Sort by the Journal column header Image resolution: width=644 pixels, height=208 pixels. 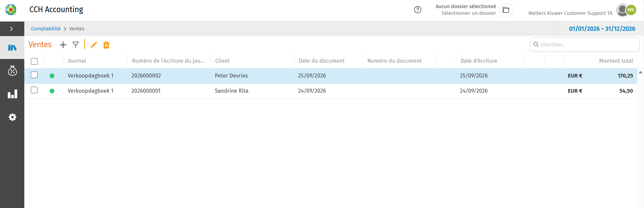[x=77, y=61]
